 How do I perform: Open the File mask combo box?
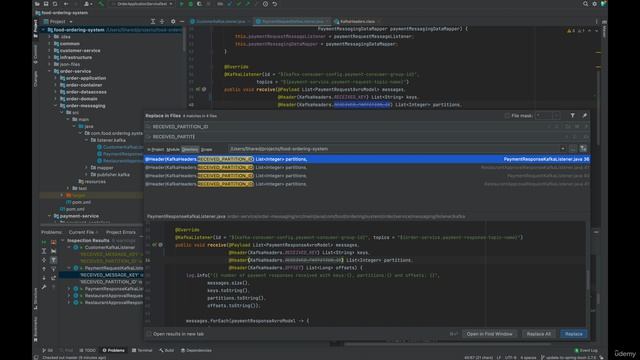(x=547, y=116)
